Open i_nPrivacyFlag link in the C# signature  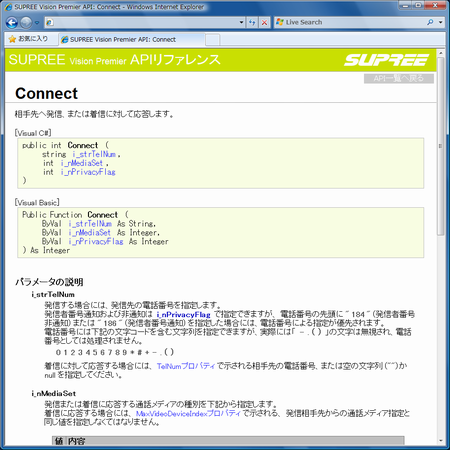click(x=88, y=172)
